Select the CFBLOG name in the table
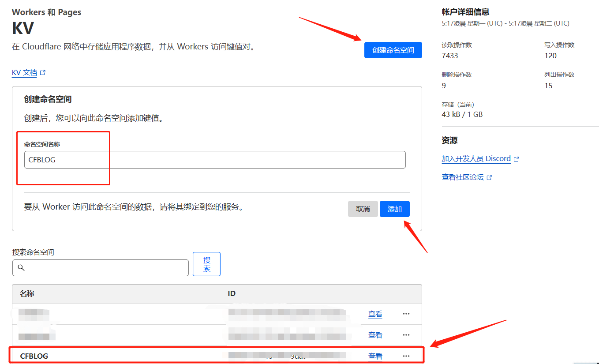Image resolution: width=599 pixels, height=364 pixels. pos(34,356)
